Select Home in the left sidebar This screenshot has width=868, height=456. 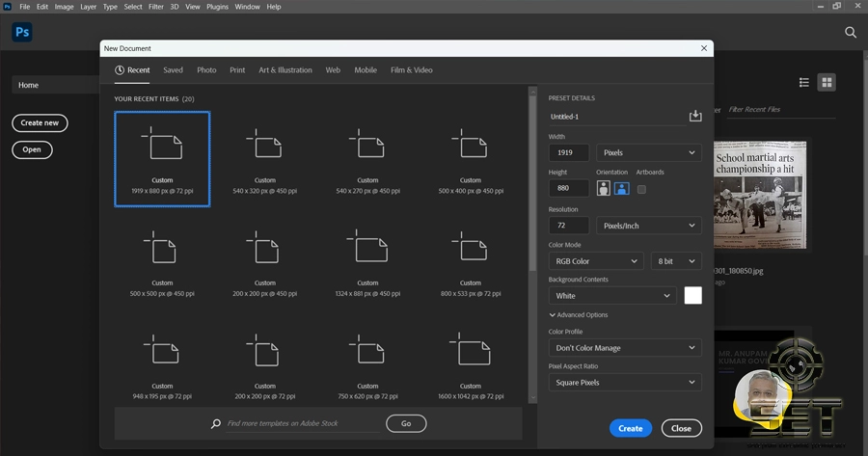(x=55, y=85)
